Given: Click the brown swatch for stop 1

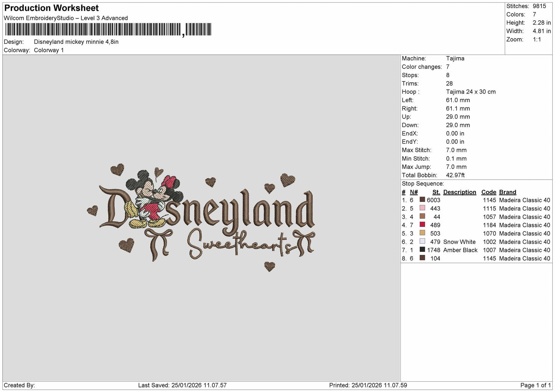Looking at the screenshot, I should point(422,200).
